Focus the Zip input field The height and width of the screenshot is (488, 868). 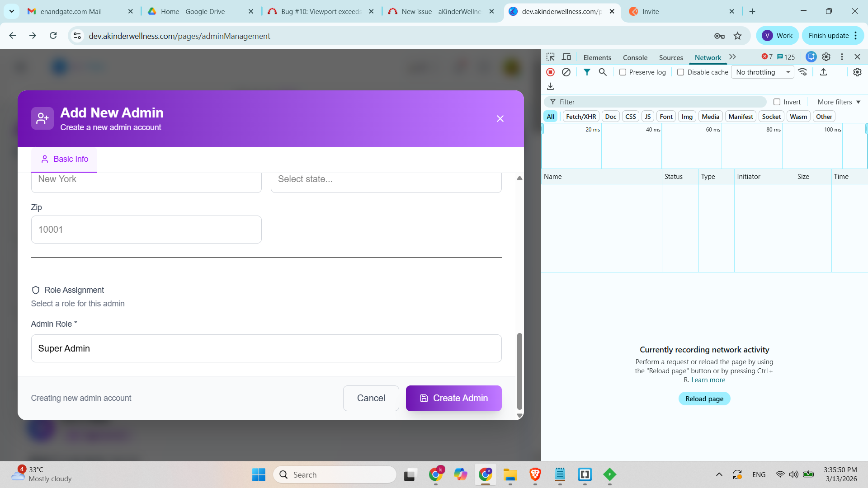pos(146,230)
